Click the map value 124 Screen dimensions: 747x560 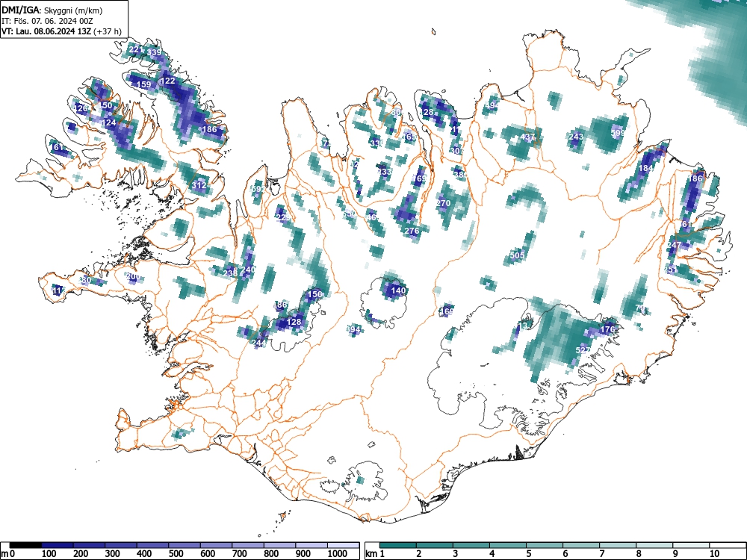[108, 123]
